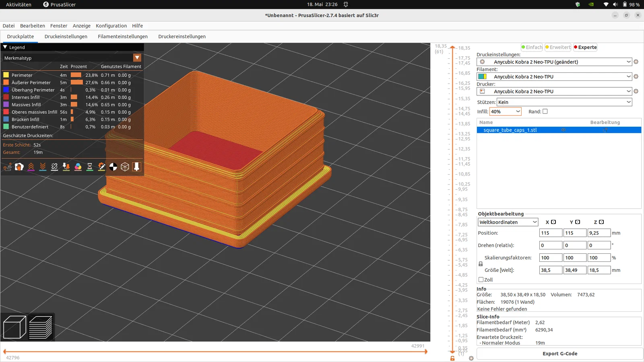Toggle retractions icon in legend toolbar
This screenshot has height=362, width=644.
[31, 167]
